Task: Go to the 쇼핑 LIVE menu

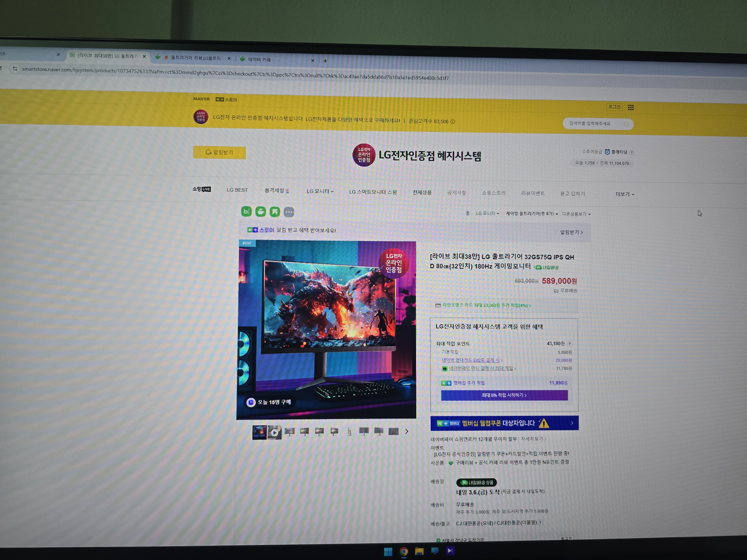Action: pos(202,189)
